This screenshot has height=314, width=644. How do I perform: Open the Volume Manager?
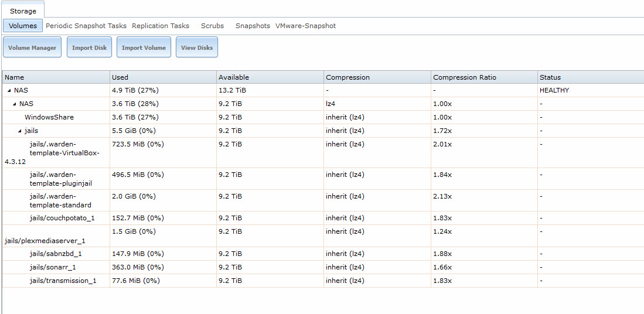tap(32, 47)
